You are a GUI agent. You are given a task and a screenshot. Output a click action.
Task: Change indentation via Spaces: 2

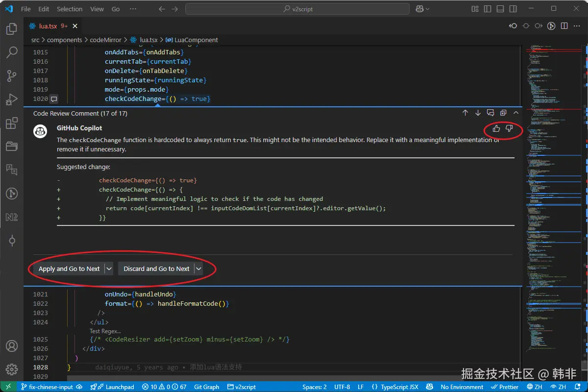315,387
